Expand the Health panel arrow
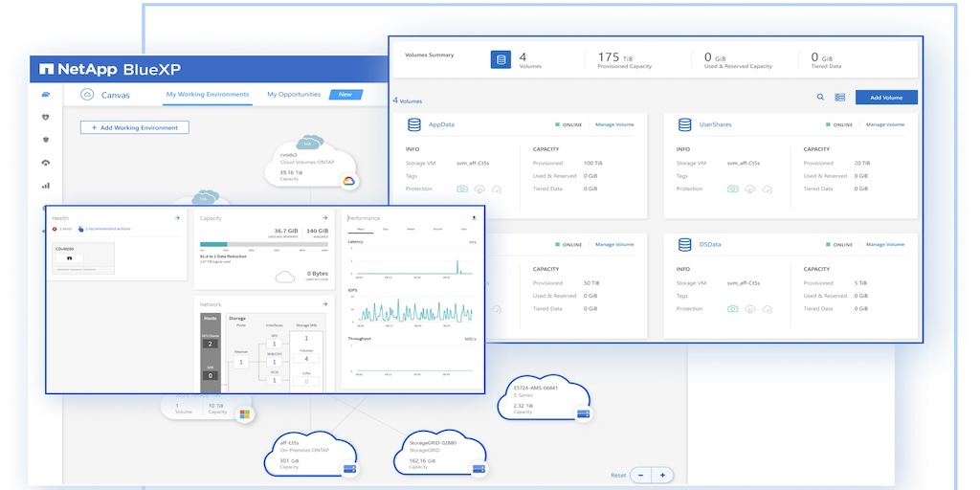 (x=177, y=218)
